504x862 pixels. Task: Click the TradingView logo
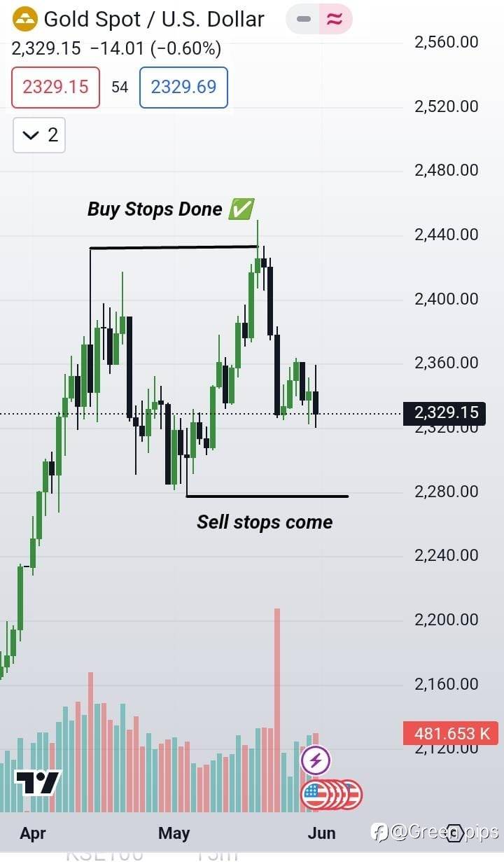[38, 782]
